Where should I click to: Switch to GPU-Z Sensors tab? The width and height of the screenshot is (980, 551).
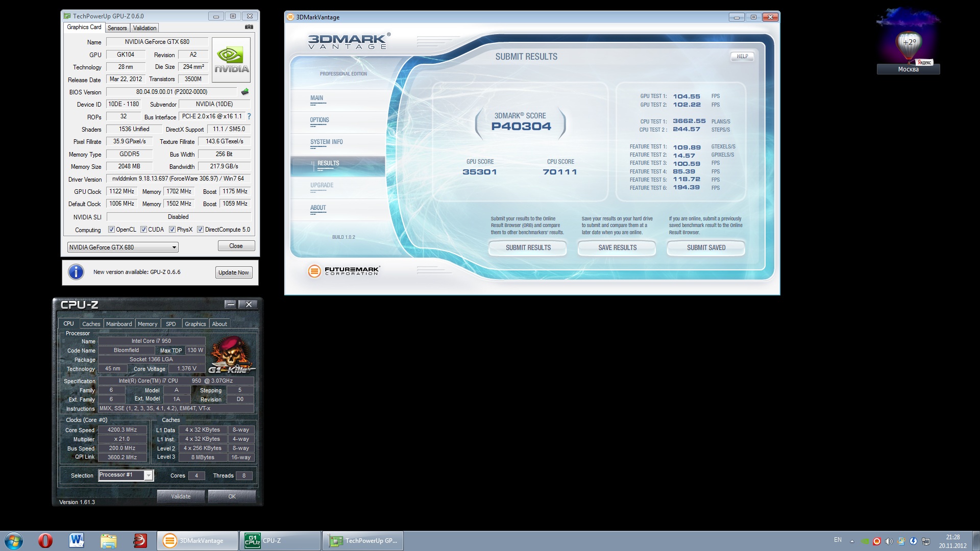pyautogui.click(x=117, y=28)
